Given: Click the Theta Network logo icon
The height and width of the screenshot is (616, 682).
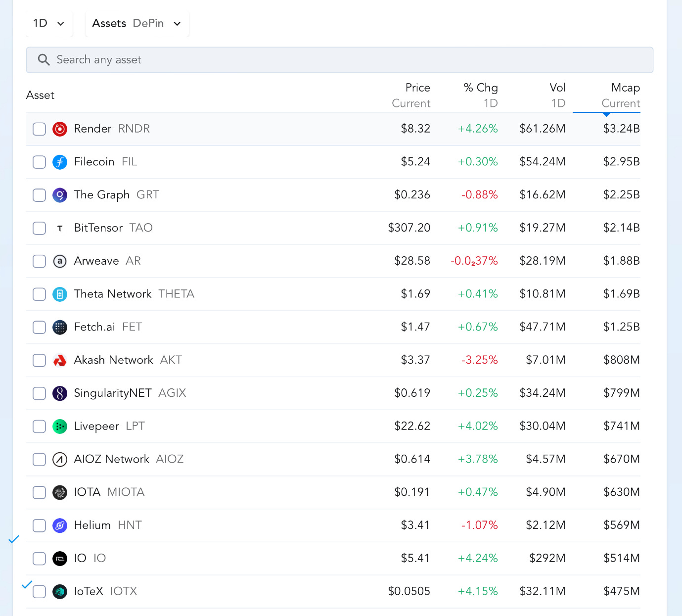Looking at the screenshot, I should tap(60, 294).
